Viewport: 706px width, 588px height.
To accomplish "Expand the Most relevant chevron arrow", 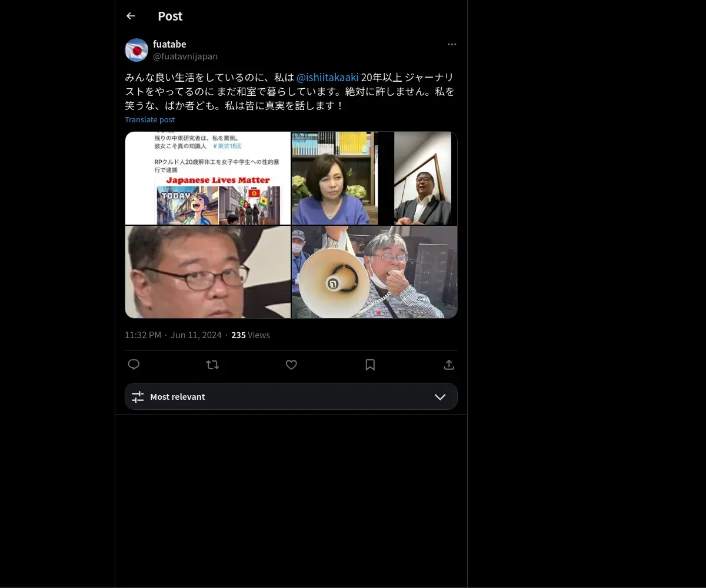I will pyautogui.click(x=440, y=397).
